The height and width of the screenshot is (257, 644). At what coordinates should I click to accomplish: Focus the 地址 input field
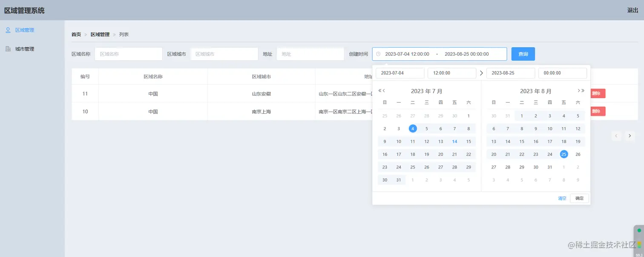tap(310, 54)
